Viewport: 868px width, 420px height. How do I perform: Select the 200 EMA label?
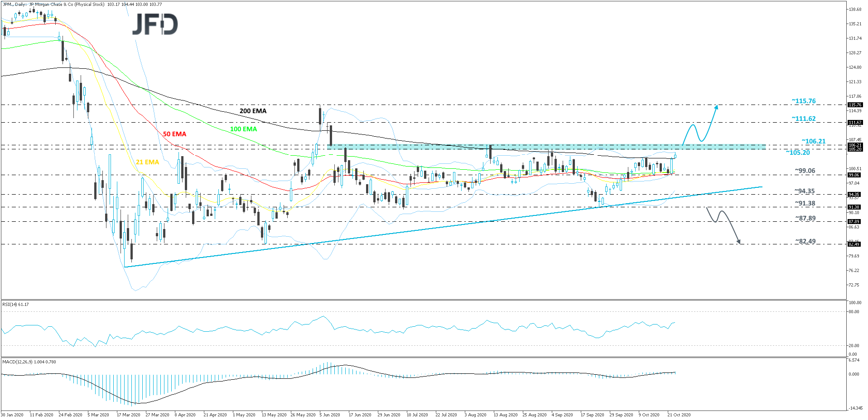pos(253,111)
